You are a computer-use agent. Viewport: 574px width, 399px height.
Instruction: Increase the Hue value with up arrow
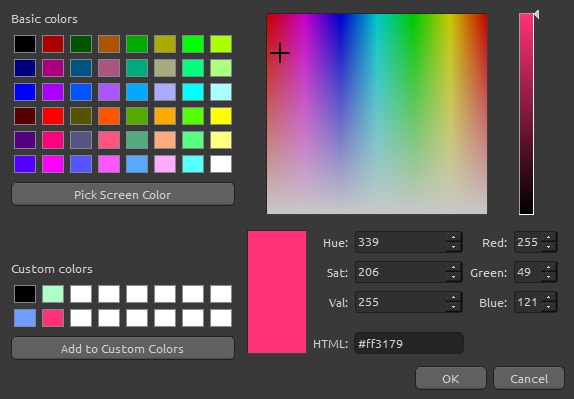(454, 238)
